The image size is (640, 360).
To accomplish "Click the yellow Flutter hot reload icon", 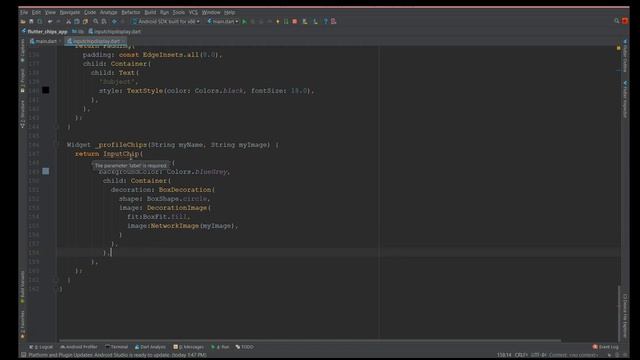I will [278, 22].
